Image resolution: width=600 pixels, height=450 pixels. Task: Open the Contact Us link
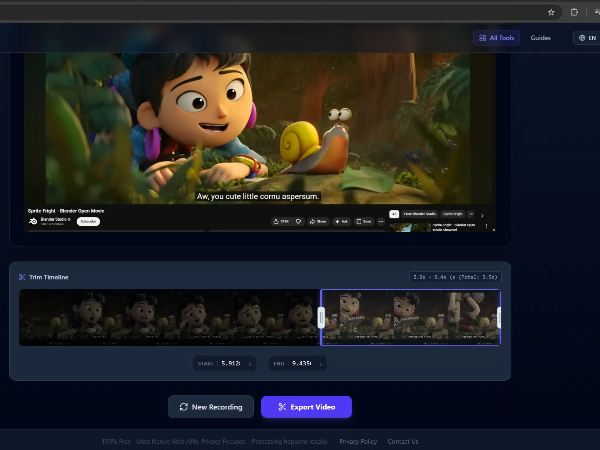pyautogui.click(x=403, y=442)
